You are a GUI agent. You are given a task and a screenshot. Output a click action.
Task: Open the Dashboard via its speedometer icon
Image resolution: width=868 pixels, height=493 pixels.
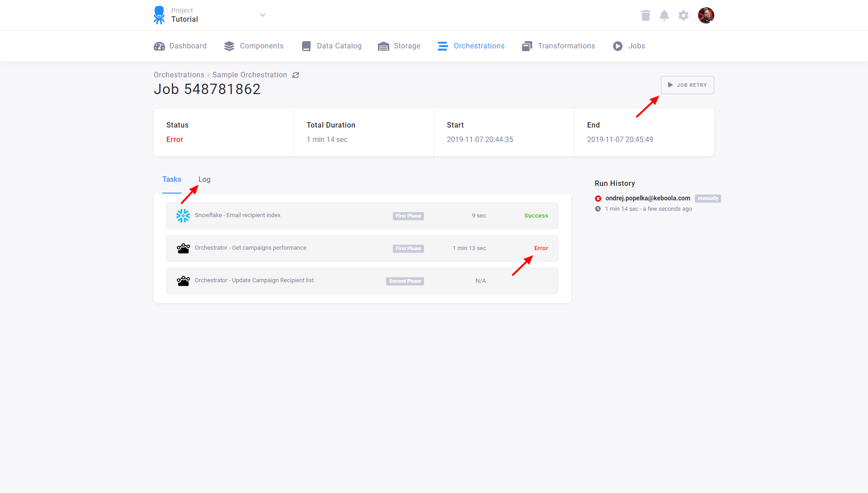[159, 46]
